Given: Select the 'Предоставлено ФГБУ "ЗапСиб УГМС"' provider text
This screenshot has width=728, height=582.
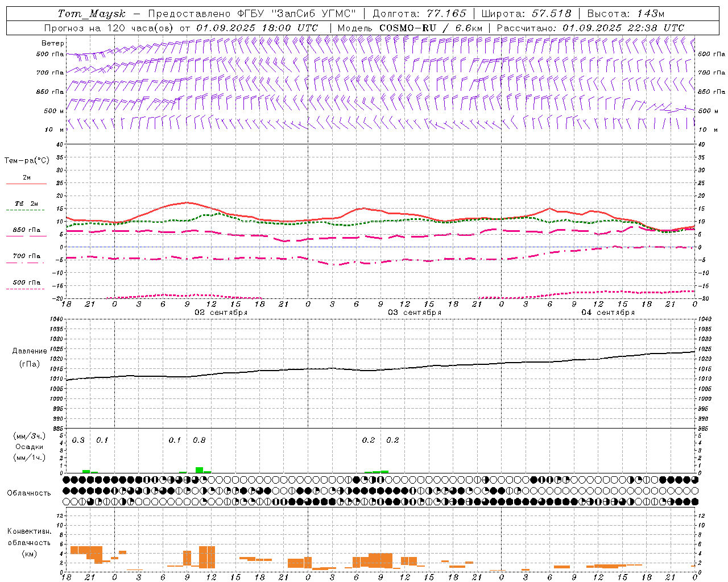Looking at the screenshot, I should pos(252,14).
